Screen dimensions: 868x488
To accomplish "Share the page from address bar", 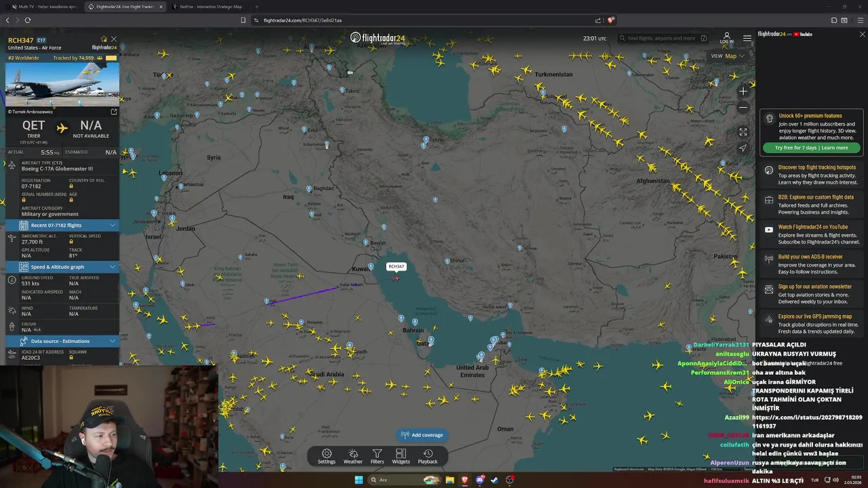I will coord(597,20).
